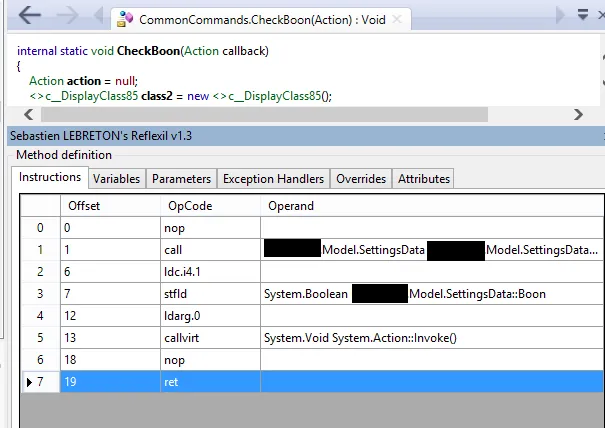
Task: Click the method icon on CheckBoon tab
Action: coord(125,19)
